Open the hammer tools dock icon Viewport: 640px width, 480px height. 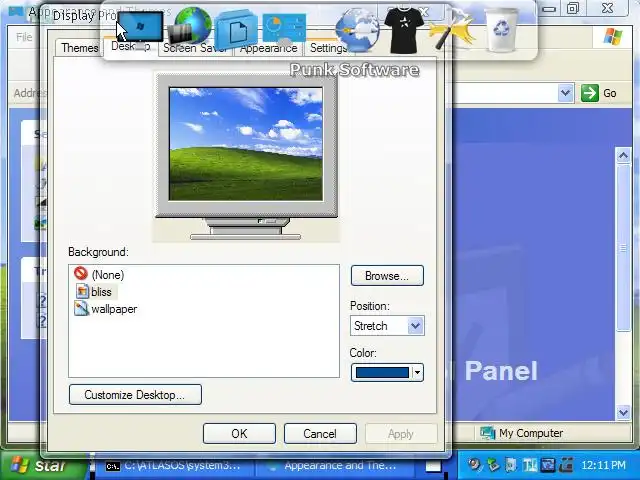(x=454, y=31)
